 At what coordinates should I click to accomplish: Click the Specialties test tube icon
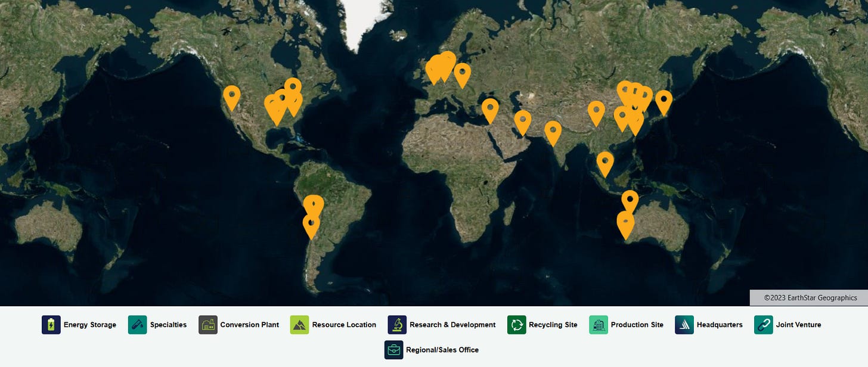[x=138, y=325]
